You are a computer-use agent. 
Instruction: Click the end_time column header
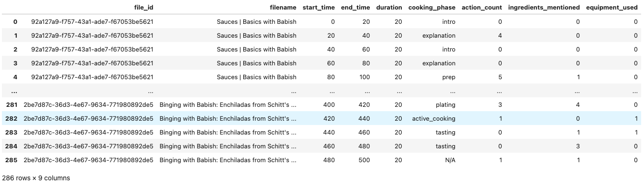point(355,8)
